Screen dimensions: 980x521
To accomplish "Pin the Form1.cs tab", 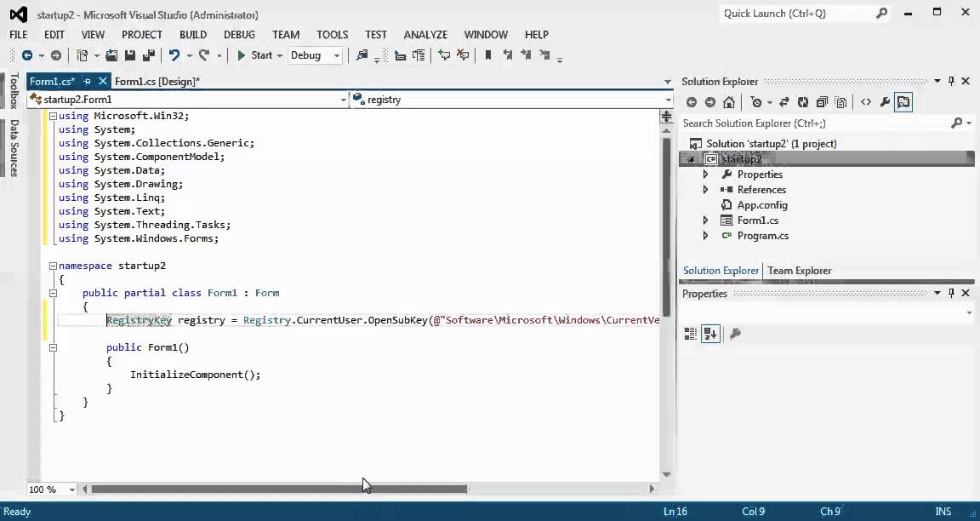I will 87,82.
